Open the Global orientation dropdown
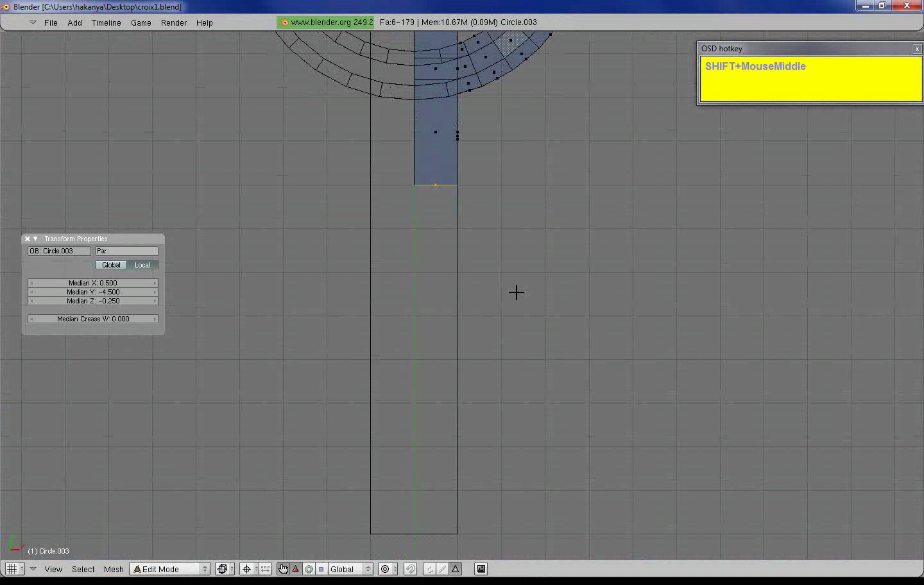This screenshot has height=585, width=924. pos(350,569)
